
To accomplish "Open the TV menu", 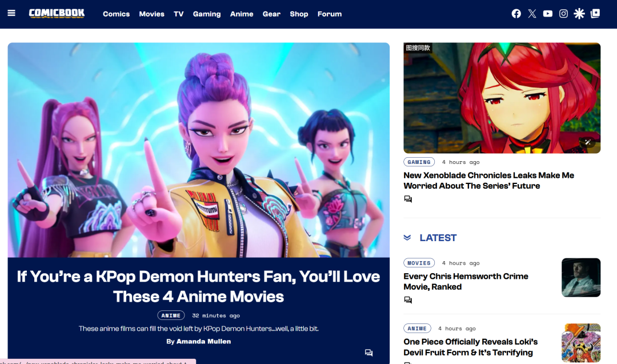I will (179, 14).
